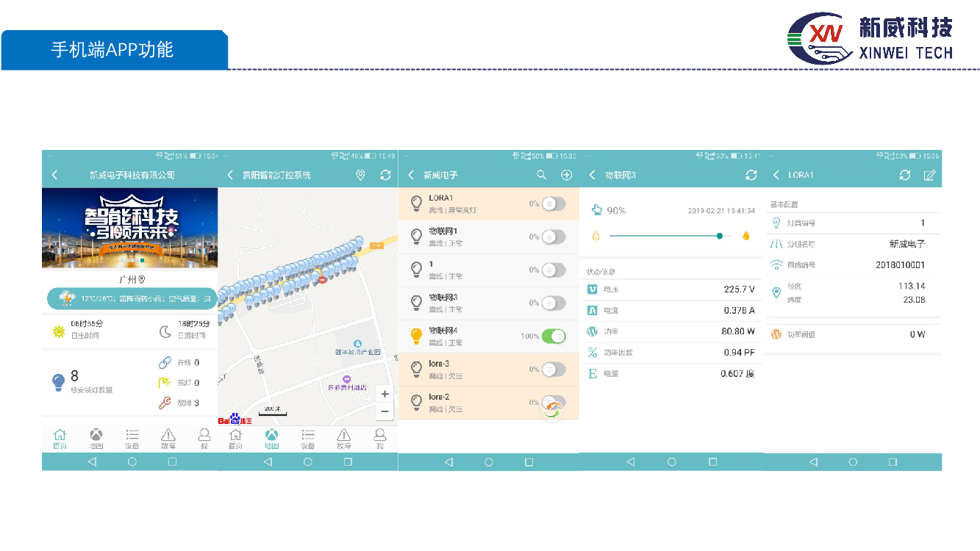
Task: Adjust the 90% brightness slider handle
Action: pyautogui.click(x=719, y=236)
